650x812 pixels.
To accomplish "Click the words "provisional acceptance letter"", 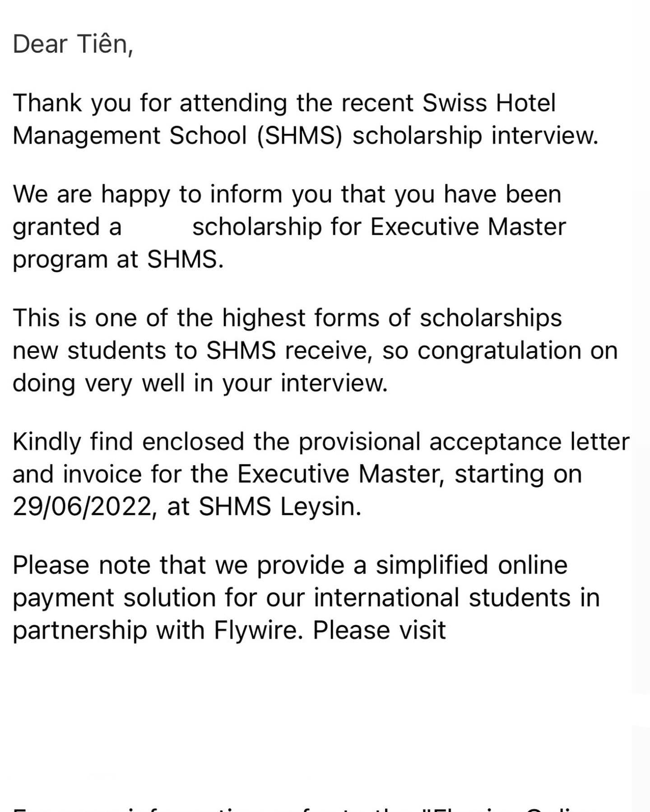I will 464,441.
